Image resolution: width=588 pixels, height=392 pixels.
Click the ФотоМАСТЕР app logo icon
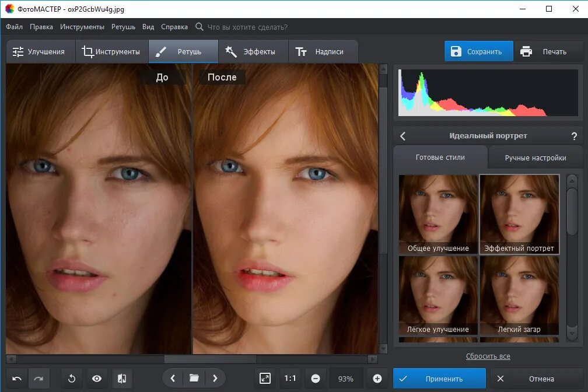(9, 9)
